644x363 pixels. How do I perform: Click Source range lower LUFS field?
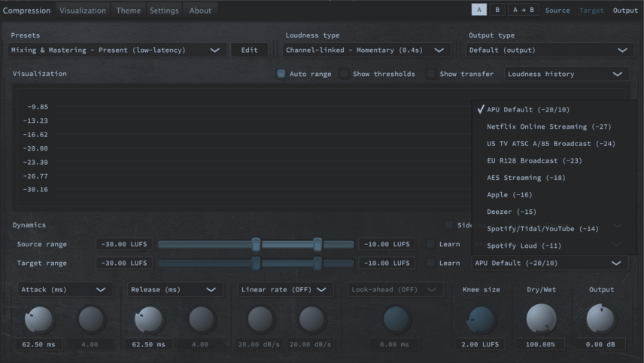point(124,244)
